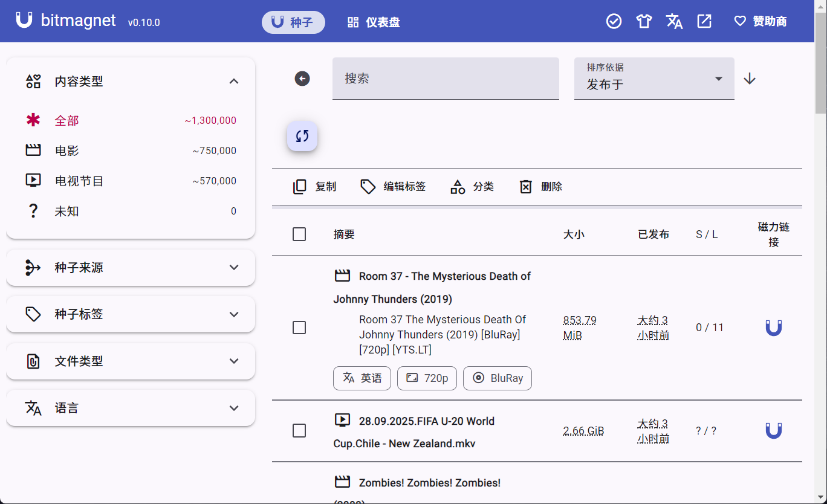Tick the select-all checkbox in table header

[299, 234]
